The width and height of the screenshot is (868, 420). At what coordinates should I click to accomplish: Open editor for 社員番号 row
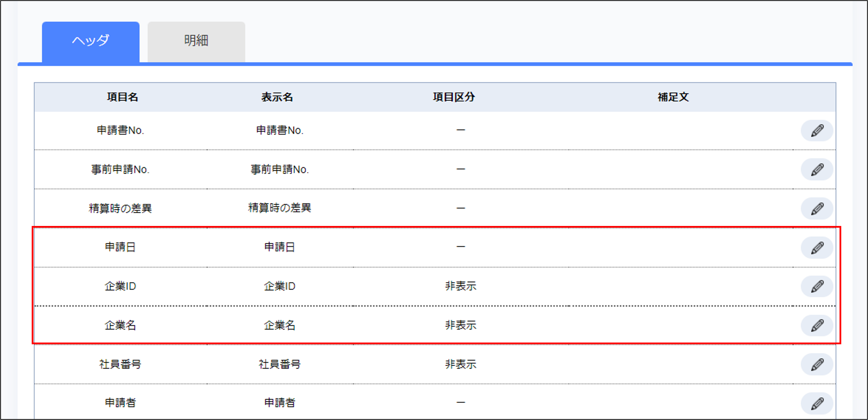coord(816,364)
